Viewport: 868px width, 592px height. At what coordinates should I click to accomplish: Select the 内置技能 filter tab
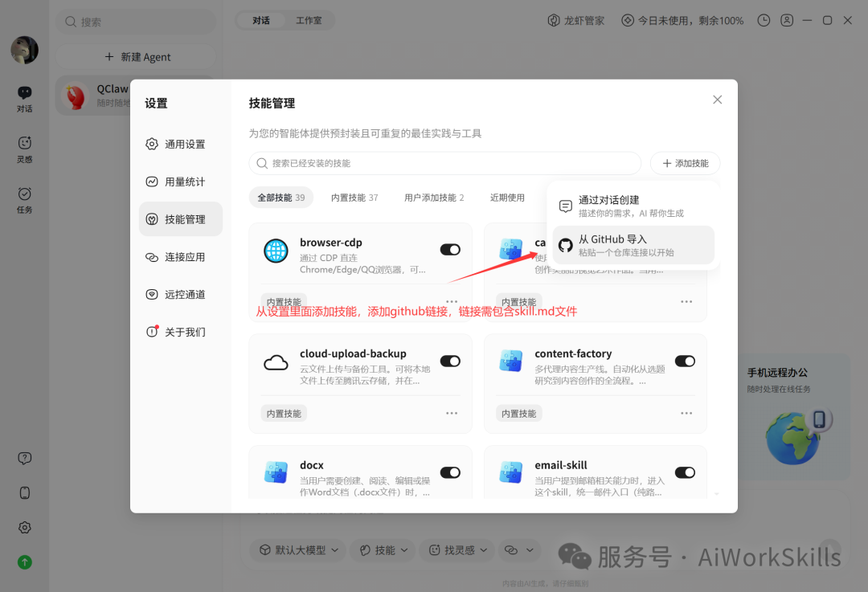[x=354, y=197]
